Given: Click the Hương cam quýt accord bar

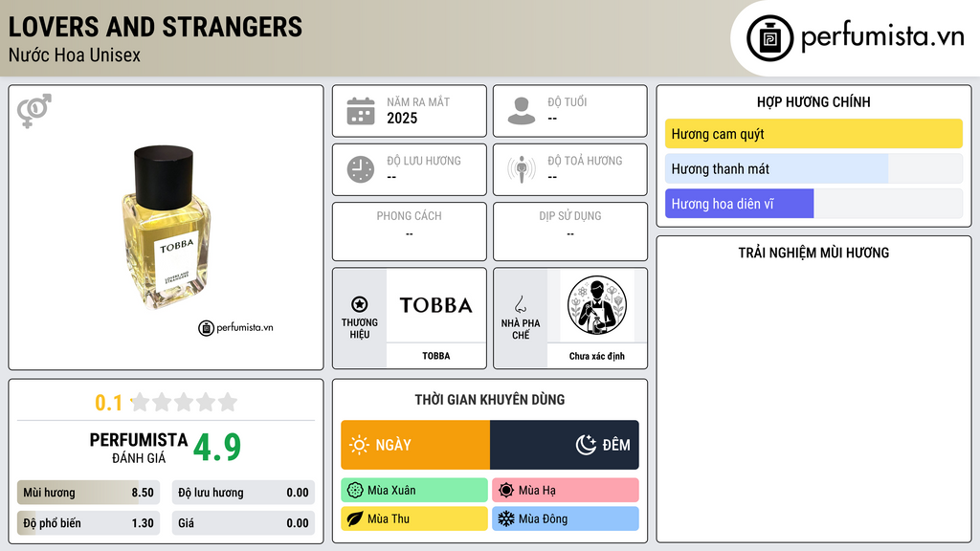Looking at the screenshot, I should (813, 134).
